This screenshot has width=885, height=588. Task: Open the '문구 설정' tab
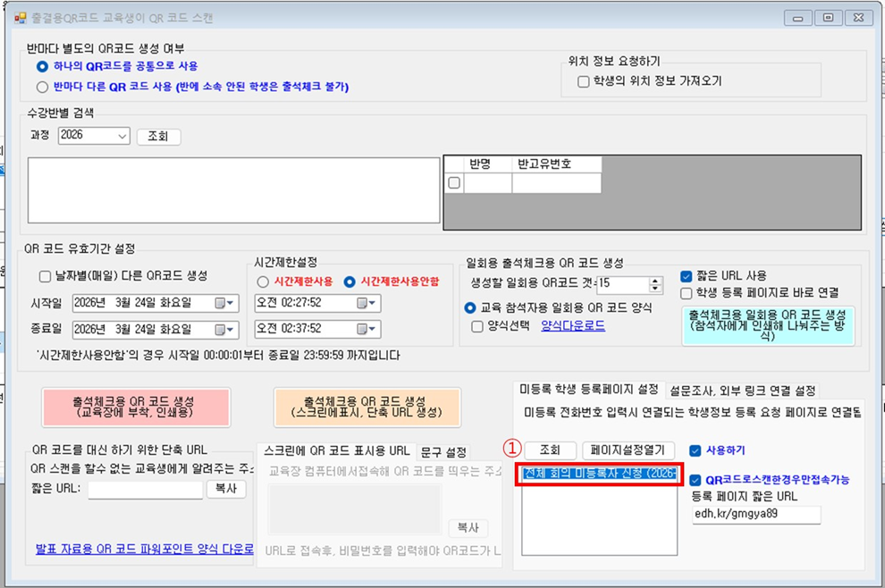(x=443, y=451)
